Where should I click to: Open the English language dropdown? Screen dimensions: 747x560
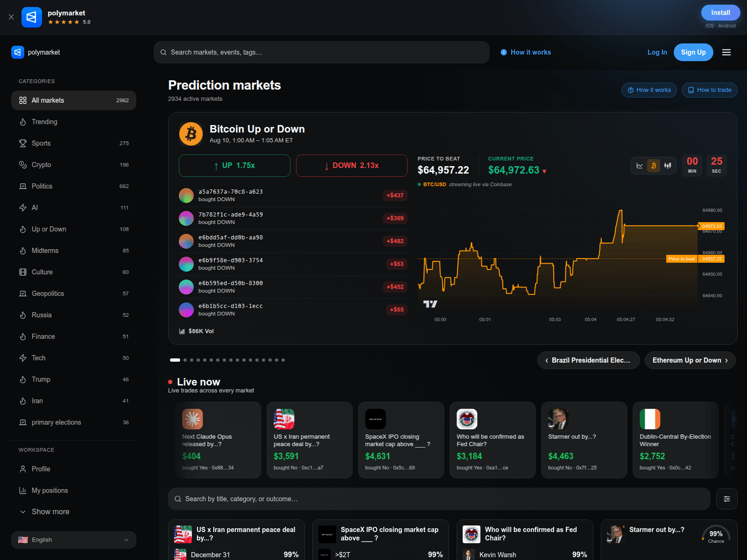point(74,540)
